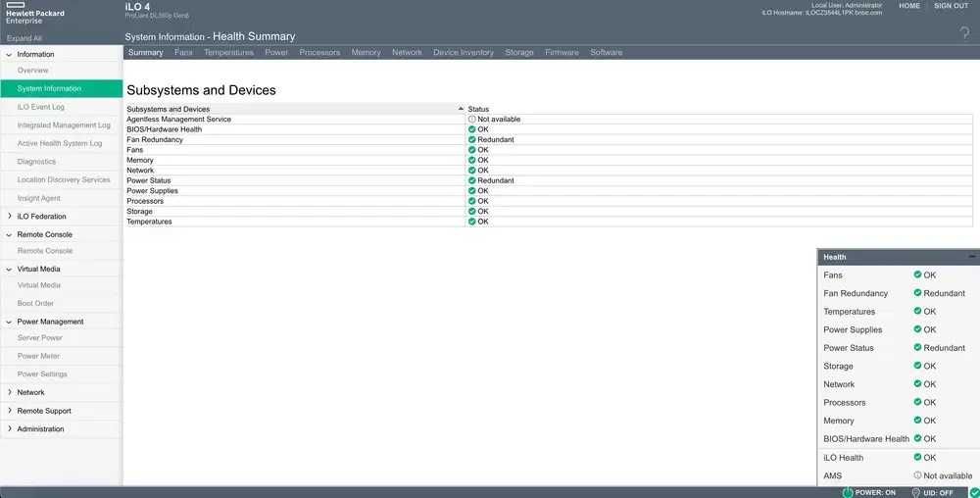Click the Power Supplies row in table
Viewport: 980px width, 498px height.
549,190
